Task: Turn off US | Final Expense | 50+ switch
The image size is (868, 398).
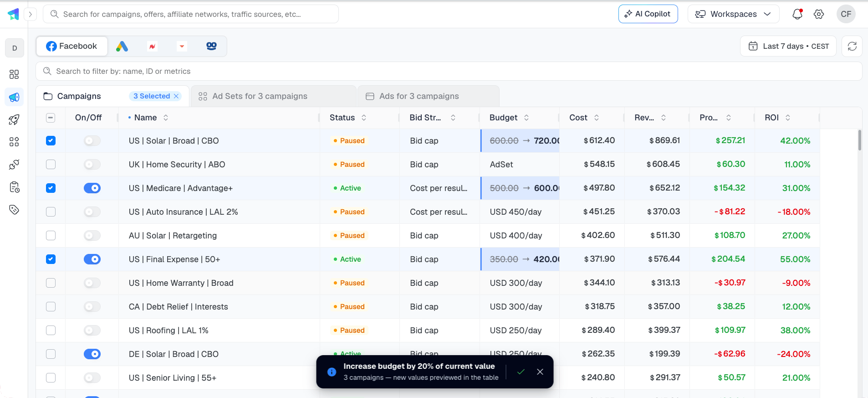Action: pos(92,259)
